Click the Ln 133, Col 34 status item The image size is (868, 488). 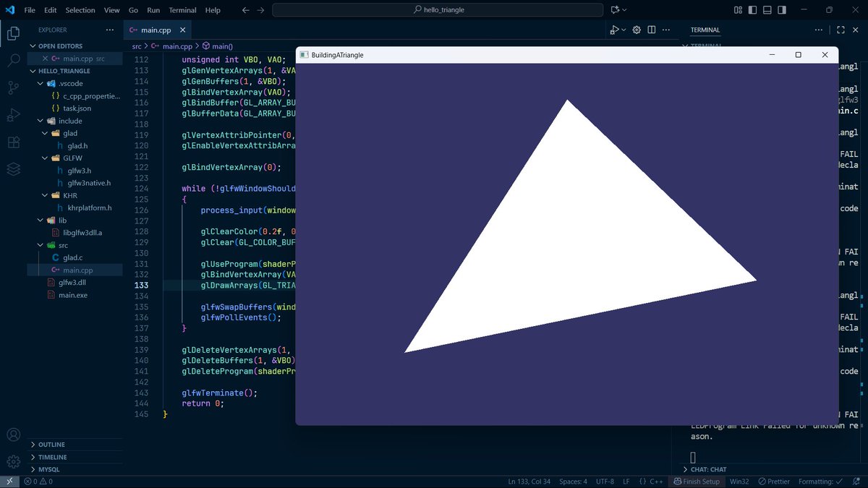pos(529,481)
